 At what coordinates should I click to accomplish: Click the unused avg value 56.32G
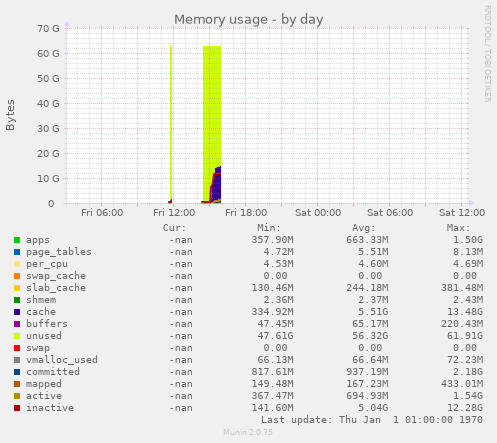click(370, 336)
